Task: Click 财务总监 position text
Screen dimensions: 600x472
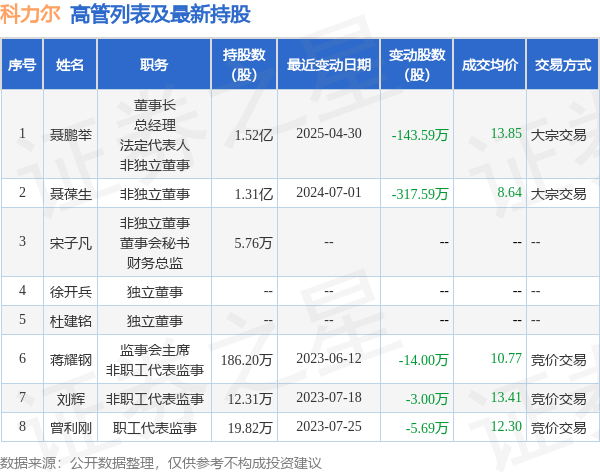Action: click(x=155, y=263)
